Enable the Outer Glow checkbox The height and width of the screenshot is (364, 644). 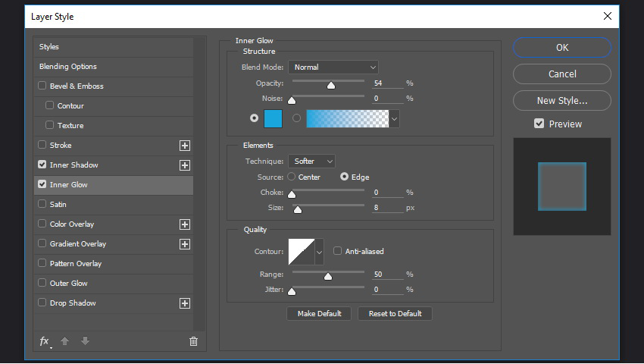[42, 283]
